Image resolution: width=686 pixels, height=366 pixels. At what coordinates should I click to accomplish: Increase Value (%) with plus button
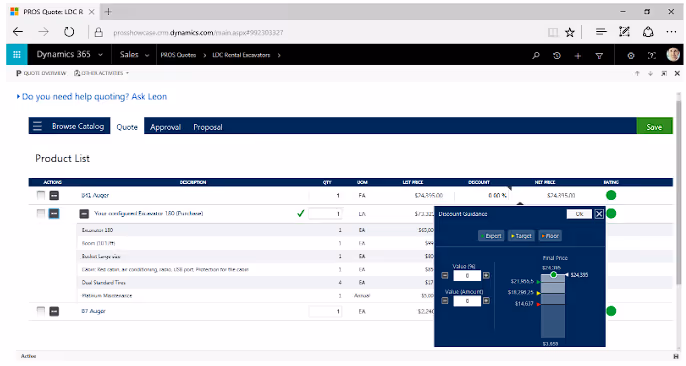click(486, 275)
